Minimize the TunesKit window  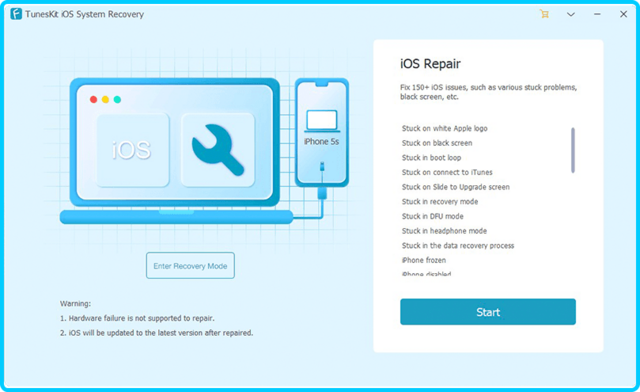[x=597, y=14]
